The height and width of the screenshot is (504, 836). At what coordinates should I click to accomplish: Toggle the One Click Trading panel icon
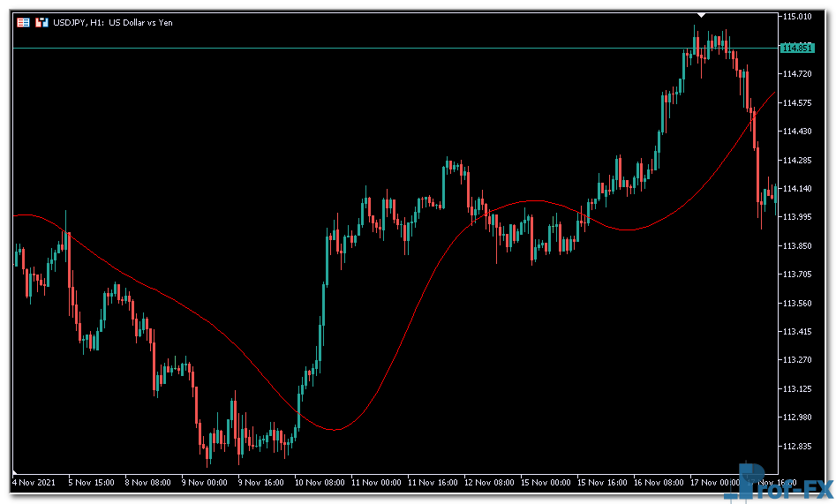pyautogui.click(x=41, y=22)
